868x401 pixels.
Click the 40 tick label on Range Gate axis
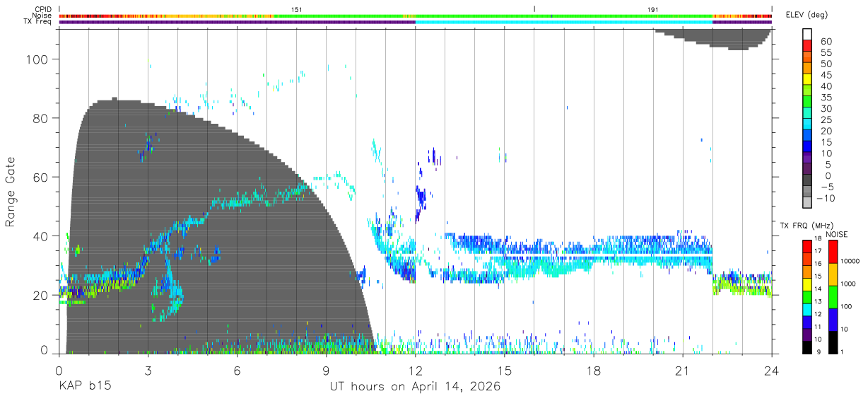click(x=42, y=236)
